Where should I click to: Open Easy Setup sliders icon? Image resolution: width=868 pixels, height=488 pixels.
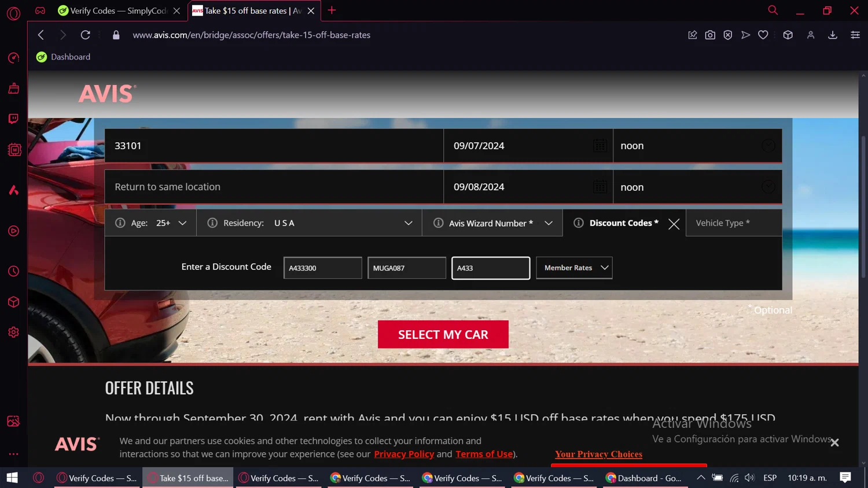click(855, 35)
